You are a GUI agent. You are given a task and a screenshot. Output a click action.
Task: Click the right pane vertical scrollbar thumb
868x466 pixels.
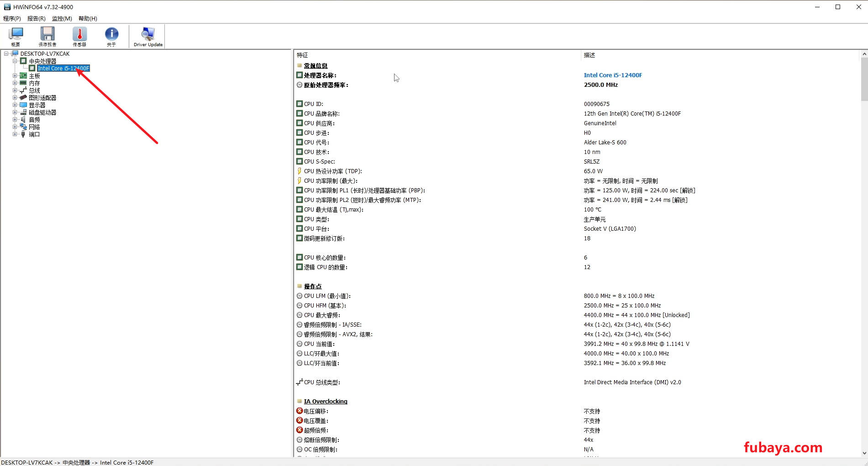tap(864, 79)
